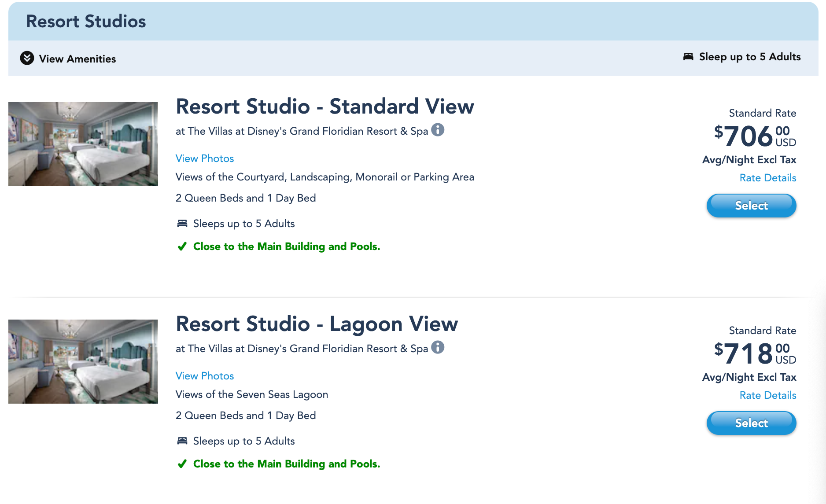Click the Lagoon View room thumbnail
The width and height of the screenshot is (826, 504).
pyautogui.click(x=83, y=361)
